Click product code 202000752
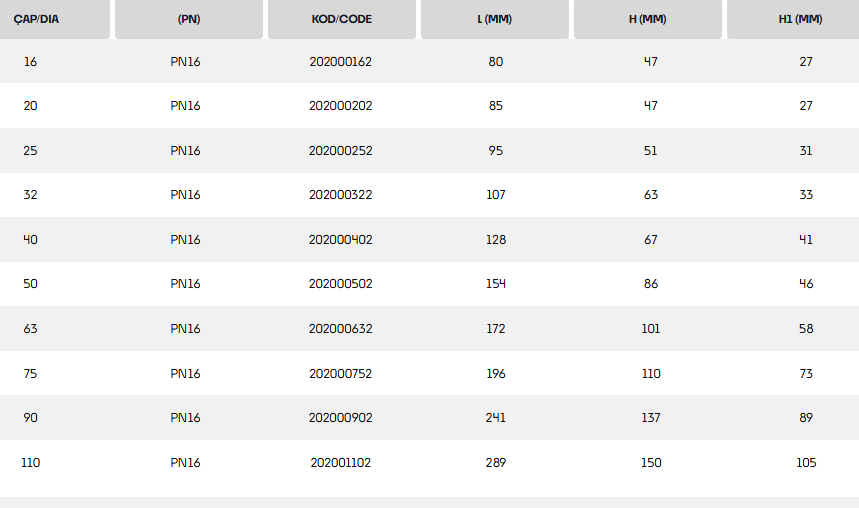859x508 pixels. [340, 374]
